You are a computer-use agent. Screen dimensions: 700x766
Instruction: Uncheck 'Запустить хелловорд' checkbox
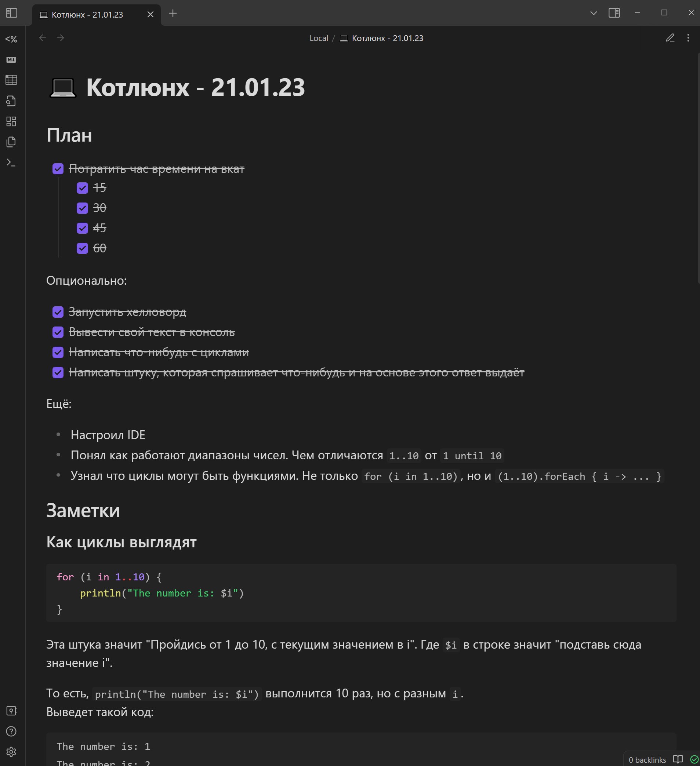point(58,312)
